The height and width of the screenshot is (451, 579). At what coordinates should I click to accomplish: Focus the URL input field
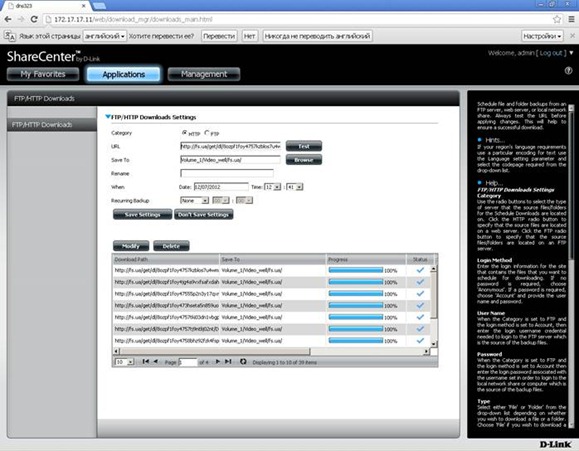point(230,146)
